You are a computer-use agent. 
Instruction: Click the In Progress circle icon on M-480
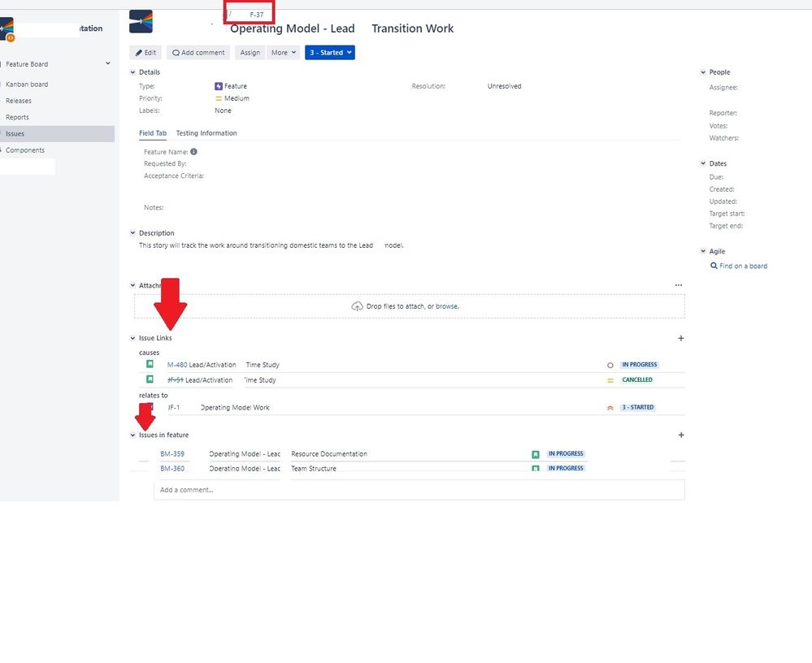pos(610,364)
